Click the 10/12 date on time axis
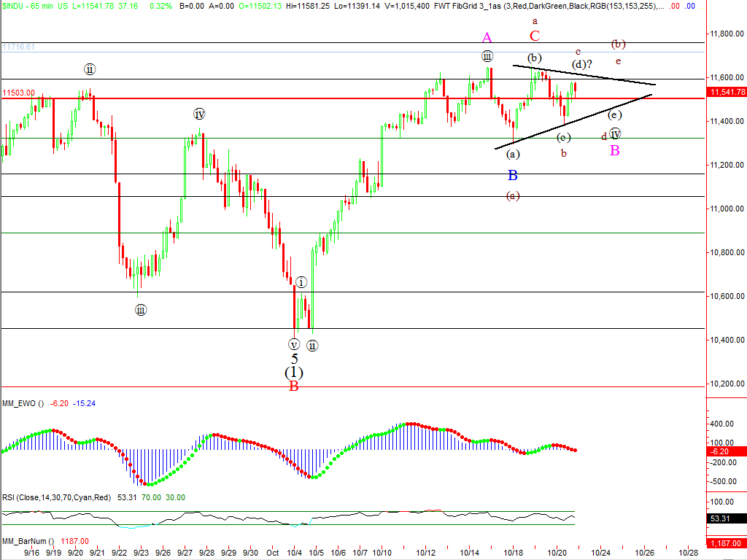The width and height of the screenshot is (747, 560). [x=426, y=553]
